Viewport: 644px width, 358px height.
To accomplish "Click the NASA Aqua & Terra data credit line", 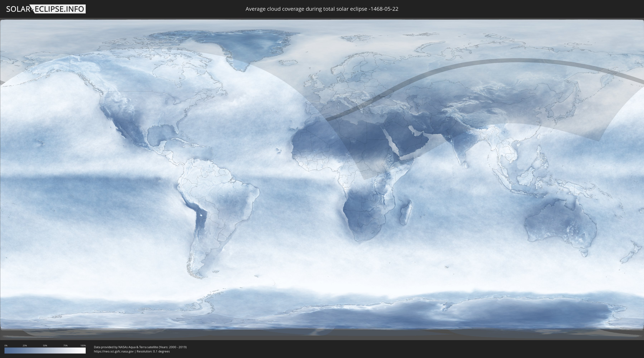I will [140, 347].
